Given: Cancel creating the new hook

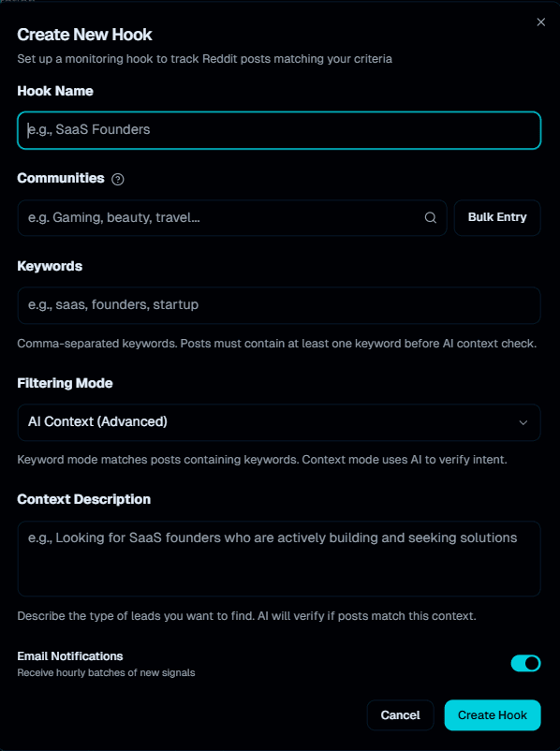Looking at the screenshot, I should click(400, 714).
